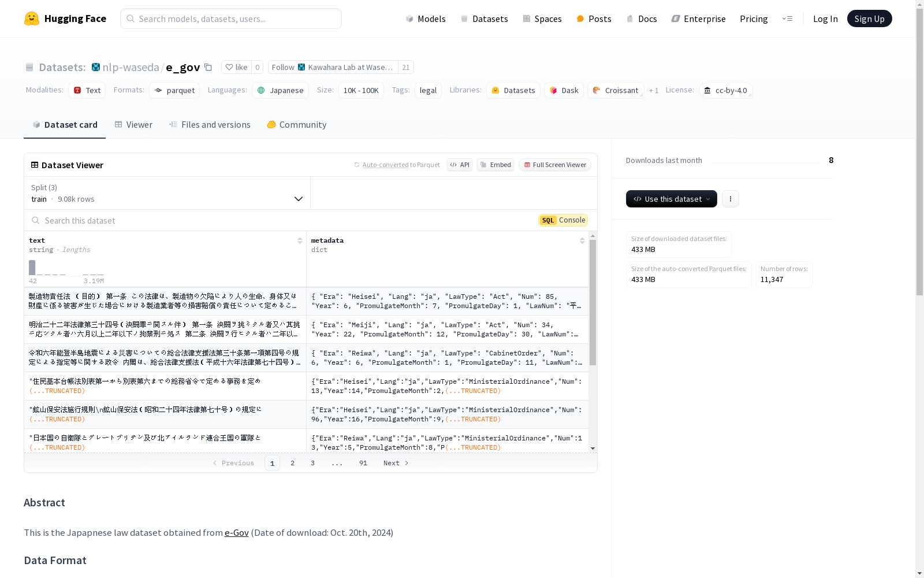
Task: Click the cc-by-4.0 license tag
Action: 725,90
